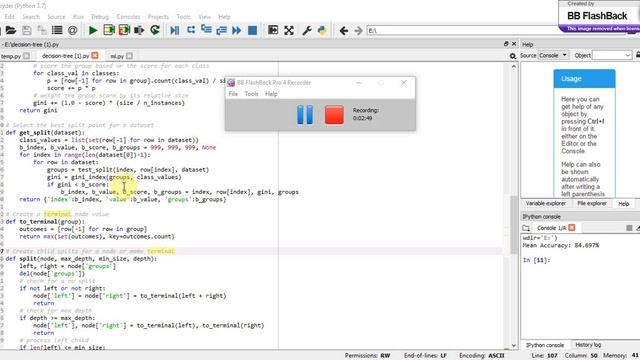The width and height of the screenshot is (640, 360).
Task: Click the Step into function icon
Action: click(x=206, y=30)
